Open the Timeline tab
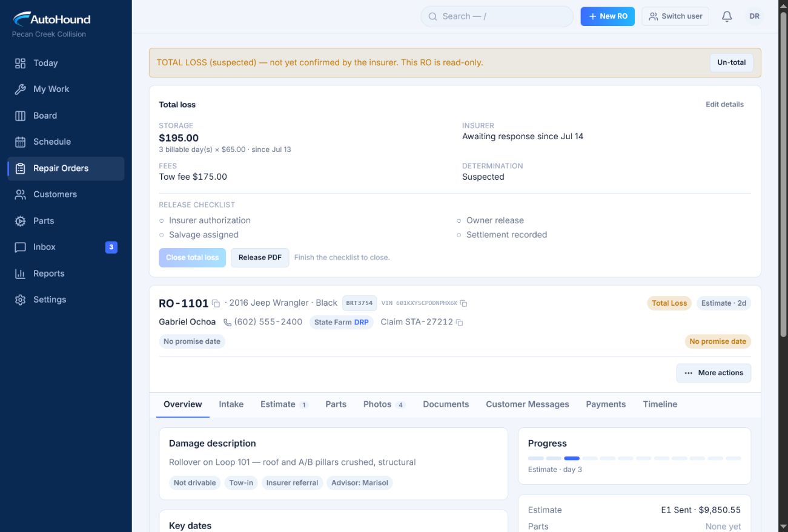Viewport: 788px width, 532px height. pyautogui.click(x=660, y=404)
